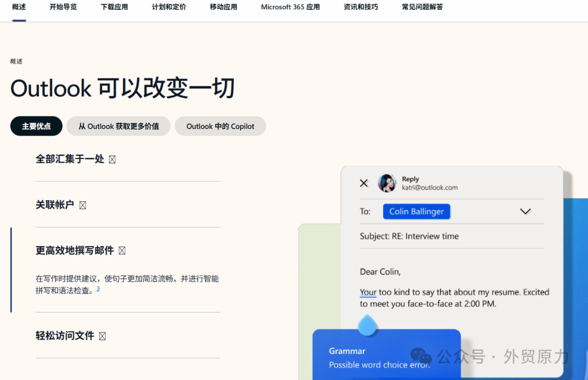Switch to the 下载应用 tab
The width and height of the screenshot is (588, 380).
[114, 8]
